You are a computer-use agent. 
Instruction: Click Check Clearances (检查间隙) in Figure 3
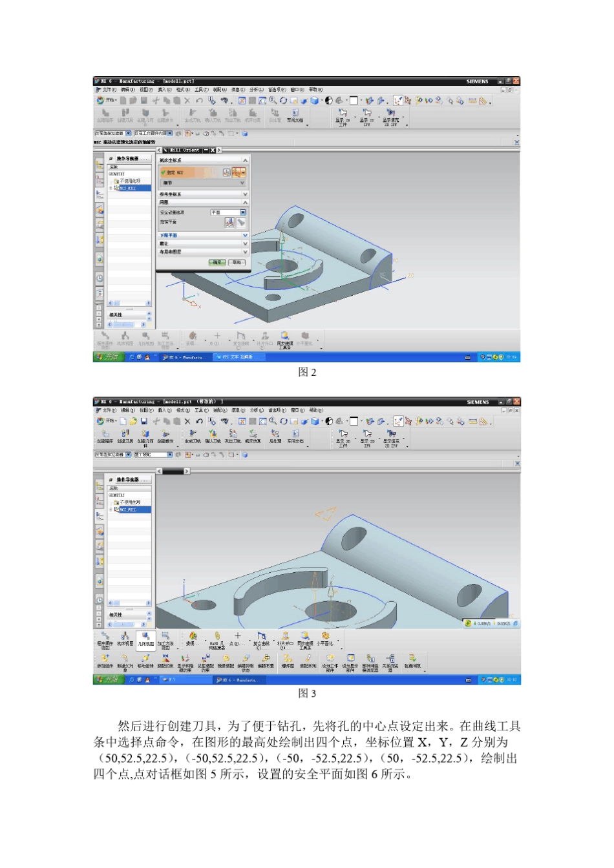point(412,661)
